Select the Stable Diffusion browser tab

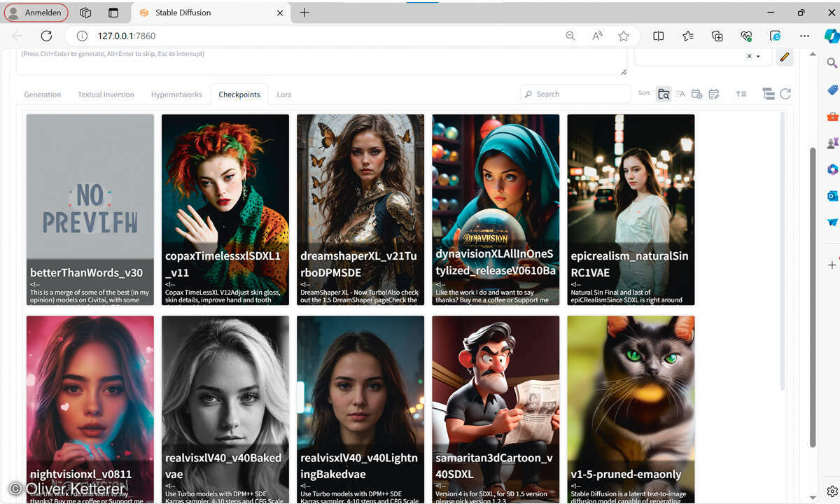pos(211,13)
